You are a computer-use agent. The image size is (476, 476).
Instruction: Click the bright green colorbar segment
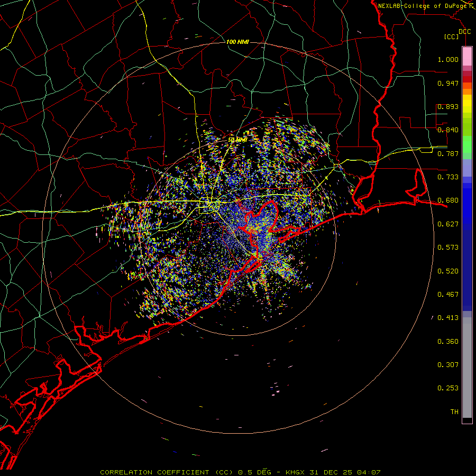click(467, 144)
